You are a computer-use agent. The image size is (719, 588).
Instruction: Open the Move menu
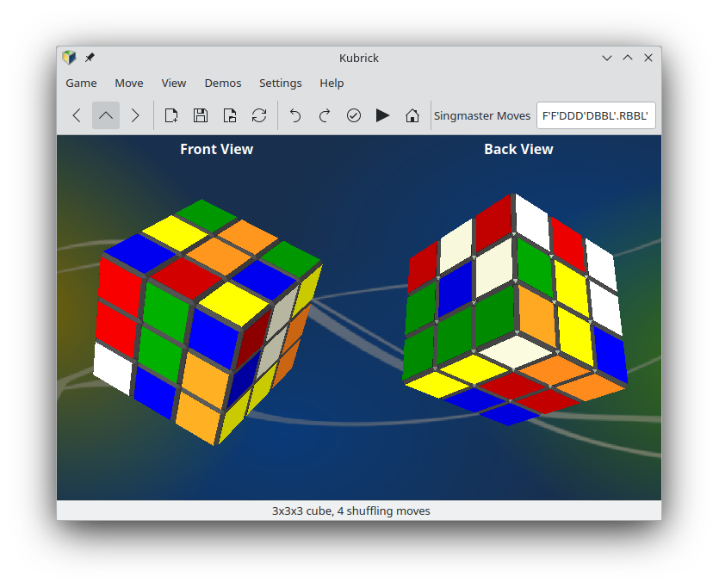(x=129, y=84)
